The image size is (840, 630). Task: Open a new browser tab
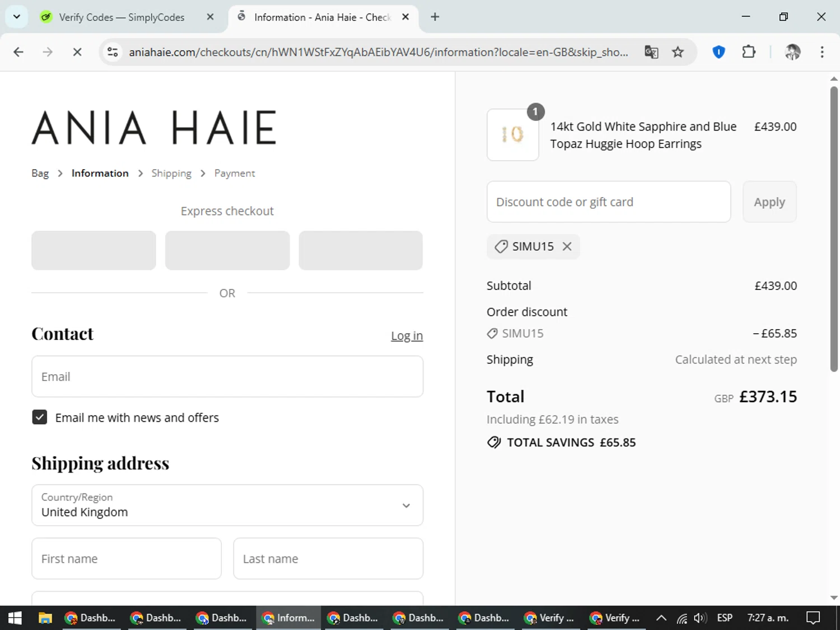coord(435,17)
